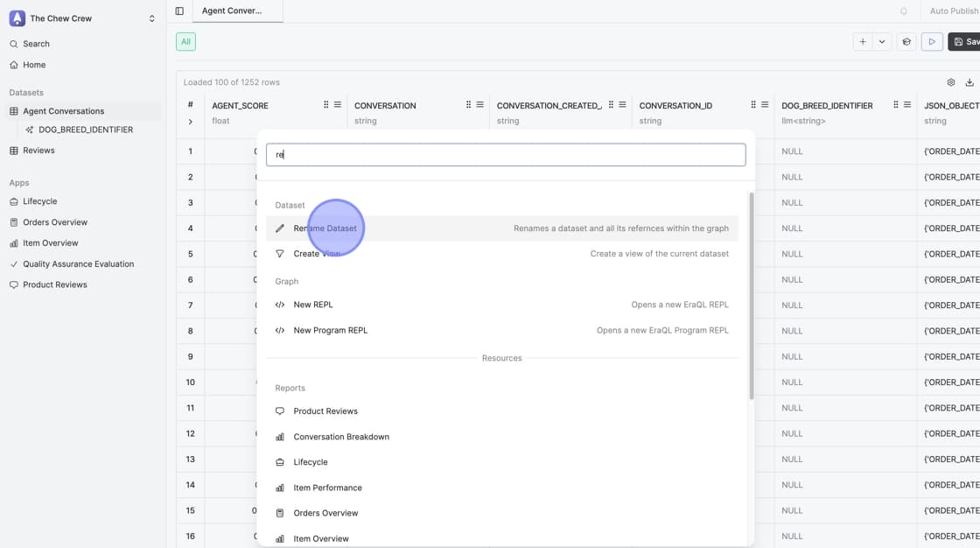Click the notification bell icon
This screenshot has width=980, height=548.
click(904, 11)
